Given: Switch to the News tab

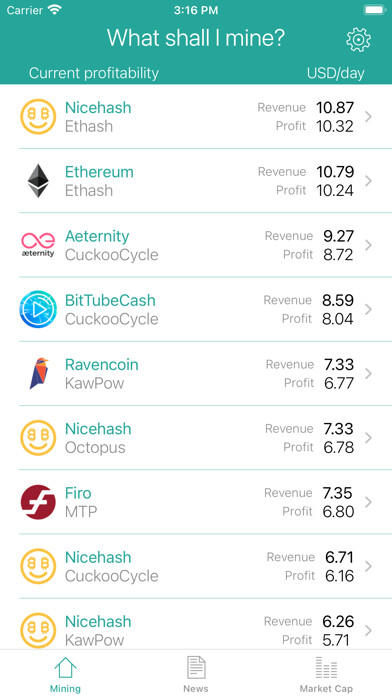Looking at the screenshot, I should (196, 674).
